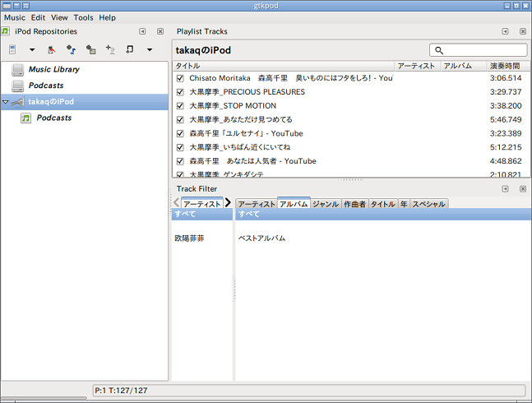Uncheck the いちばん近くにいてね track checkbox

pyautogui.click(x=180, y=147)
